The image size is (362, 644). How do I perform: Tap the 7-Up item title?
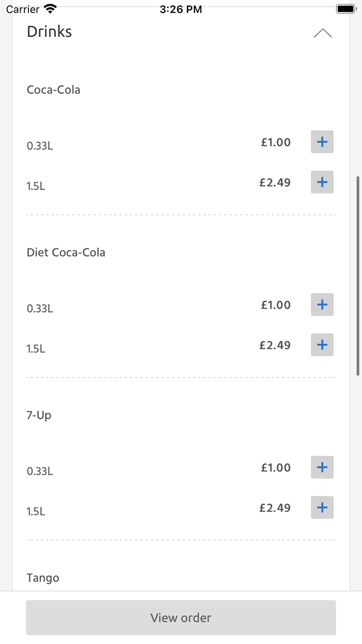pos(39,415)
